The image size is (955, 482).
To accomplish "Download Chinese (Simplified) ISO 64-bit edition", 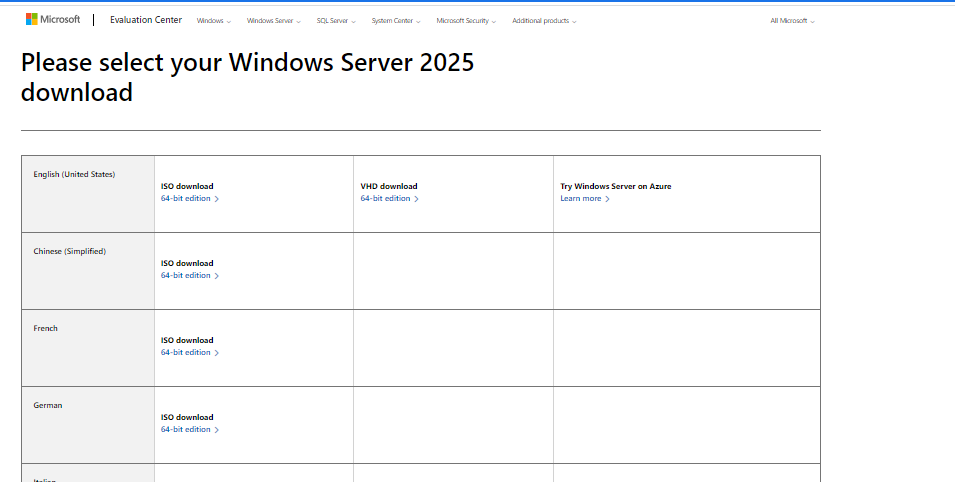I will coord(190,275).
